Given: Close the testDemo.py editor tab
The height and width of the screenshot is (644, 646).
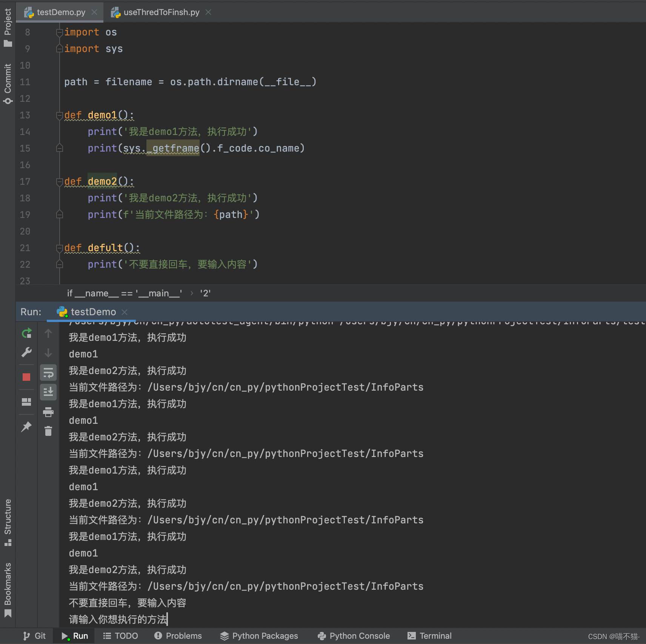Looking at the screenshot, I should [94, 12].
